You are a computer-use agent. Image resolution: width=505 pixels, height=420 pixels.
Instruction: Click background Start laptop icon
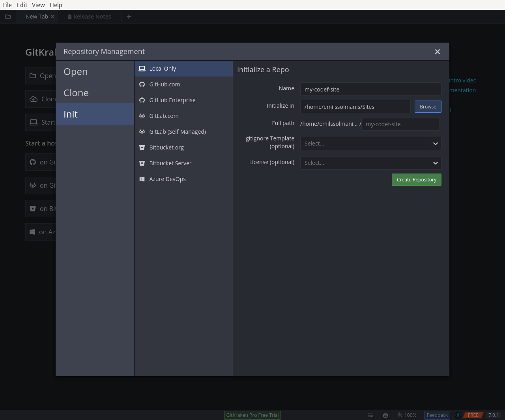point(34,122)
